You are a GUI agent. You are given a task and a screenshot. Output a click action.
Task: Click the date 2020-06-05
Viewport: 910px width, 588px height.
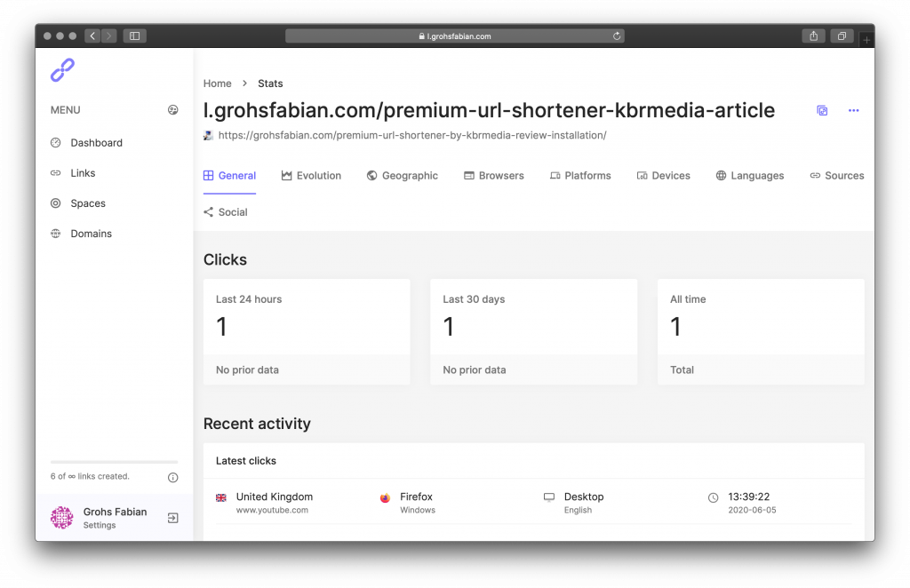752,511
